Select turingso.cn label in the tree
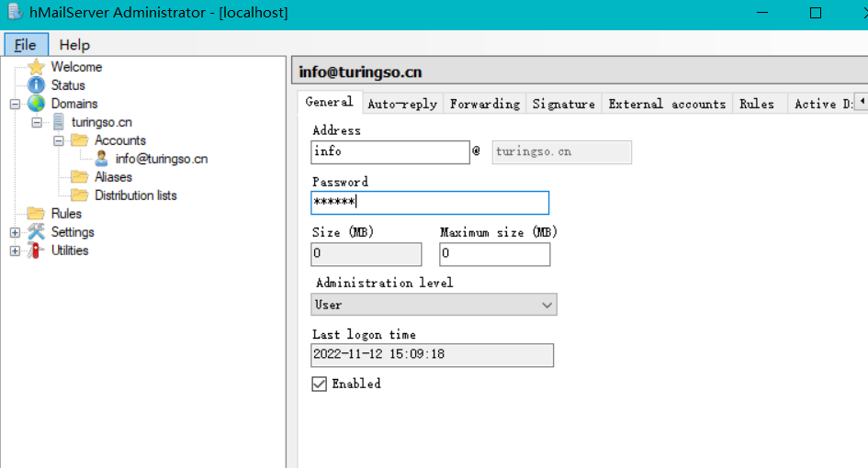This screenshot has width=868, height=468. coord(102,122)
